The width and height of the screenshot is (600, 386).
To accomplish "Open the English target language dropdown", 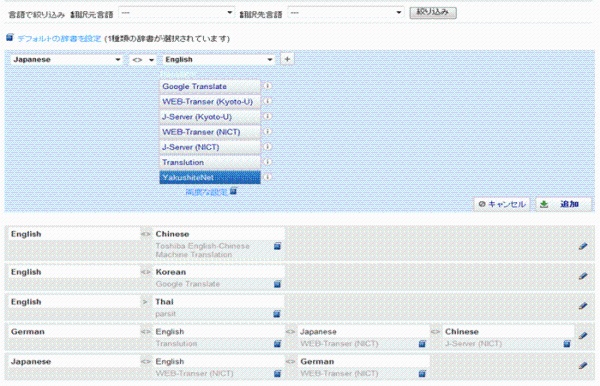I will click(219, 60).
